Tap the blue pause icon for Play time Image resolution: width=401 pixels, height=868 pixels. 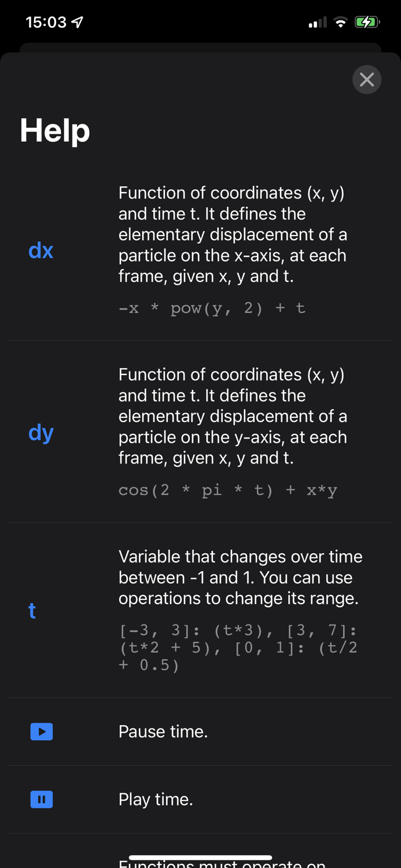pos(41,799)
